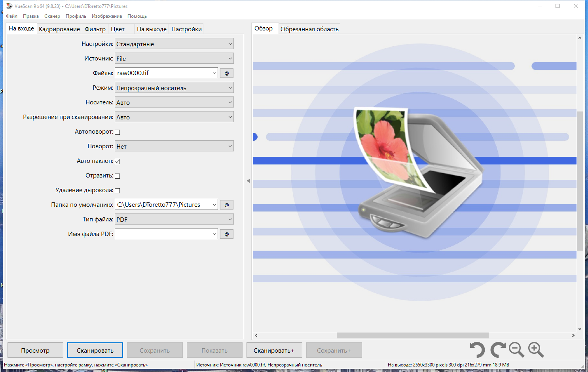Open the Изображение menu
588x372 pixels.
point(106,16)
